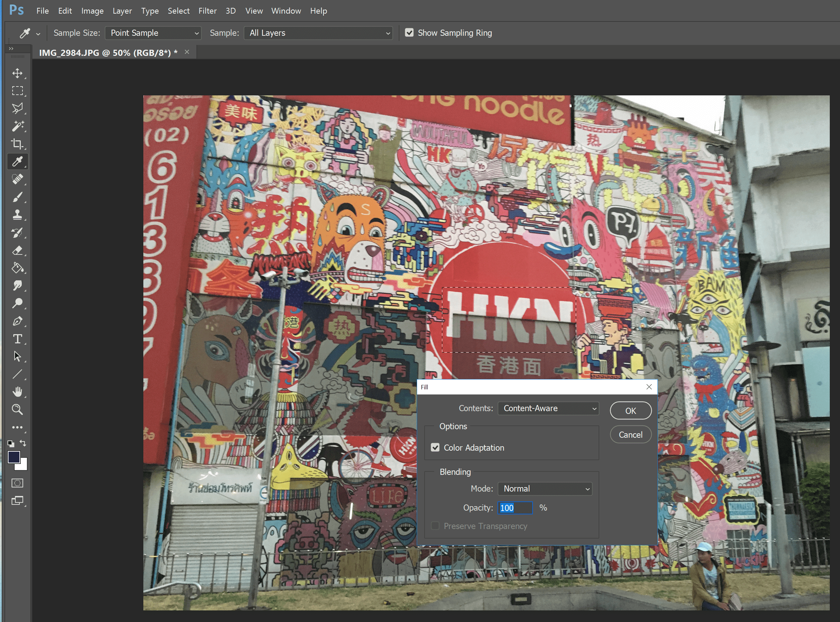
Task: Select the Pen tool
Action: (17, 321)
